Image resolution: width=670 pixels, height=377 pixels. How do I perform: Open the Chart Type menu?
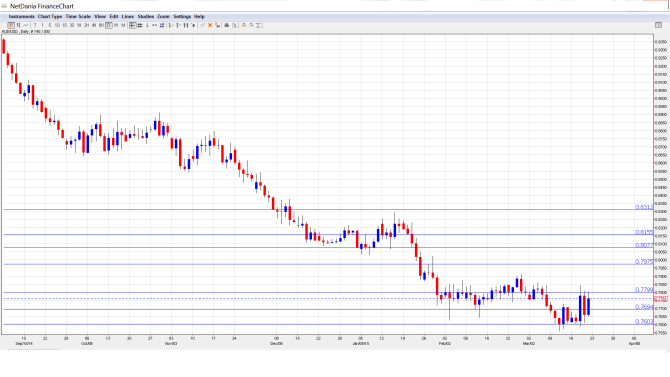(50, 16)
